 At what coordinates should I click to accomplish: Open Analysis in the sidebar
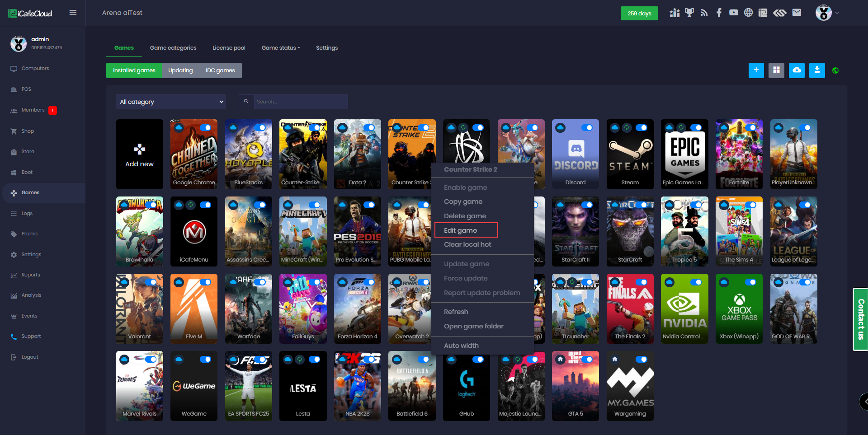click(x=31, y=295)
